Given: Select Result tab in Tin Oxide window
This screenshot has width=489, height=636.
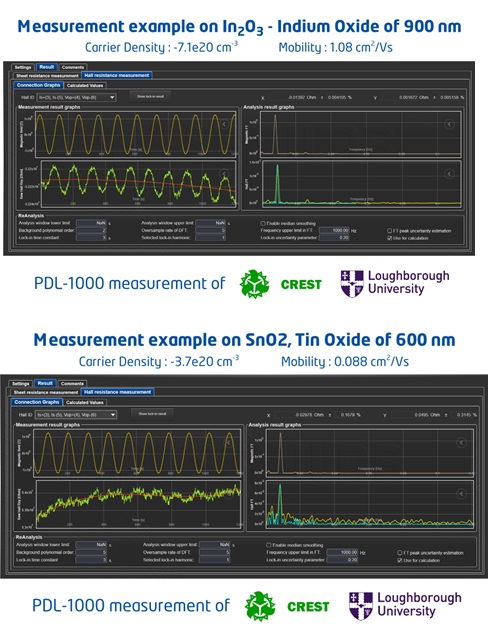Looking at the screenshot, I should coord(45,383).
